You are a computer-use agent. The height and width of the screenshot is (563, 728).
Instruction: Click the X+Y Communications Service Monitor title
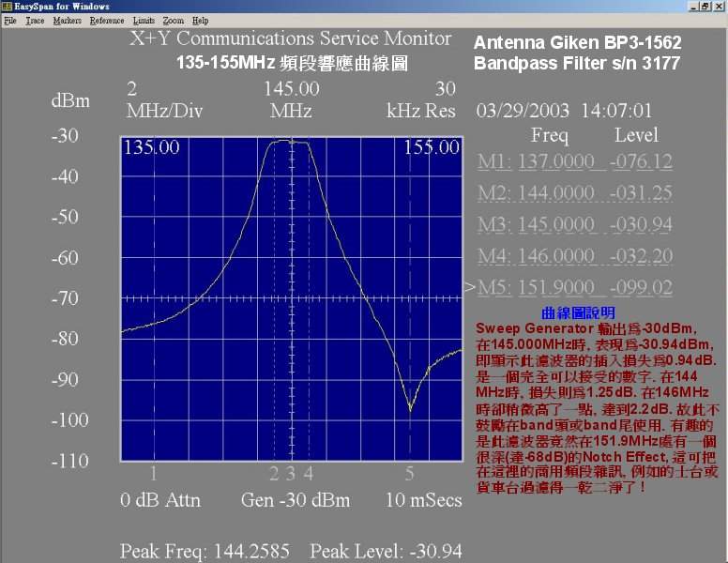(x=291, y=38)
